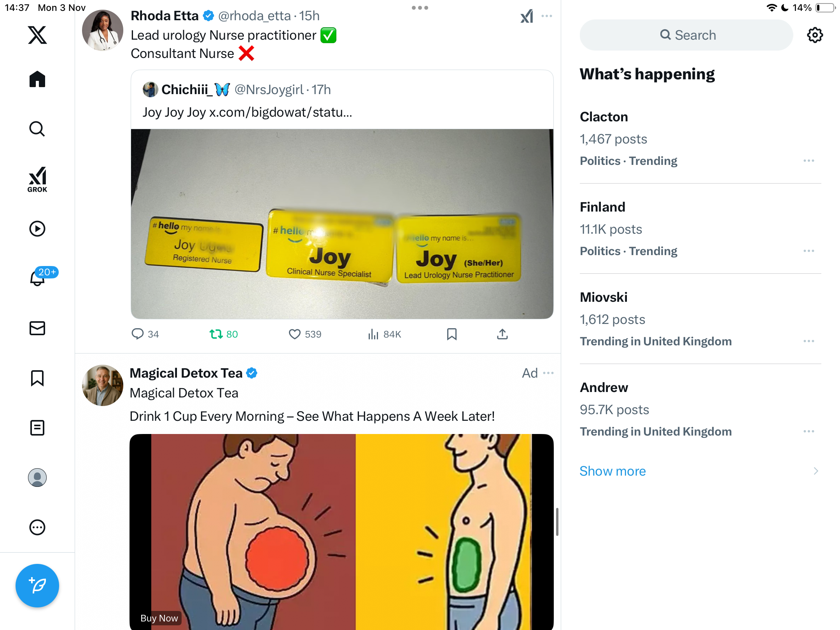
Task: Like Rhoda Etta's post
Action: tap(295, 334)
